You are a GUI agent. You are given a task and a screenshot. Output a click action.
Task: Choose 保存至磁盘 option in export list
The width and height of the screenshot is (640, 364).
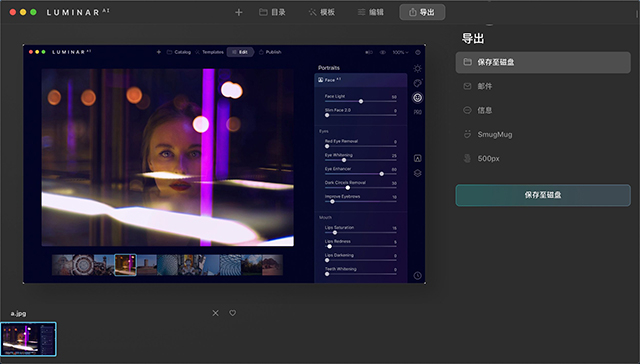(x=543, y=62)
